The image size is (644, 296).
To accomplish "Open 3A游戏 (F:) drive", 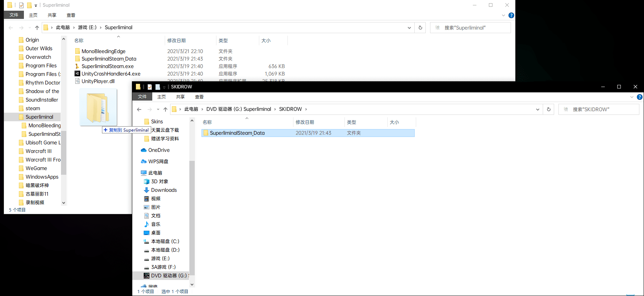I will coord(159,267).
